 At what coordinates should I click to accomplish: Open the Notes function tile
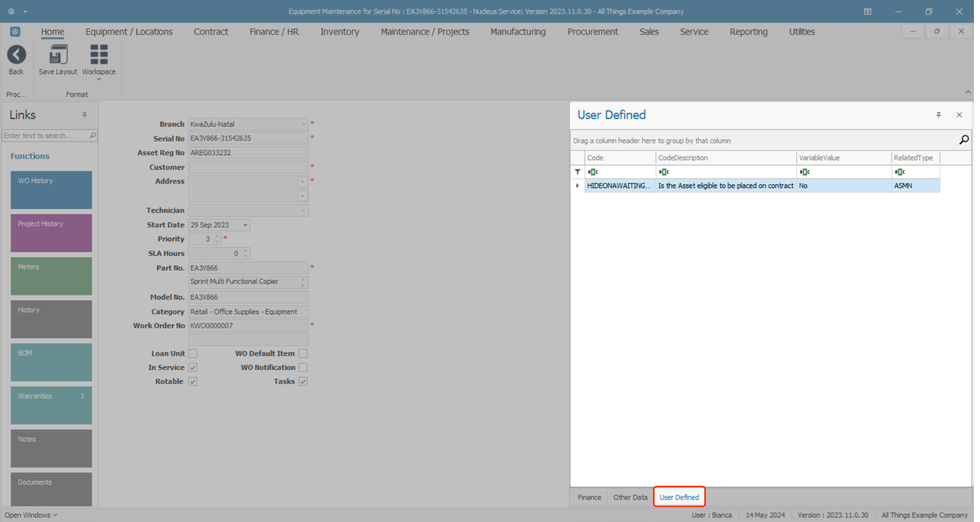(51, 449)
